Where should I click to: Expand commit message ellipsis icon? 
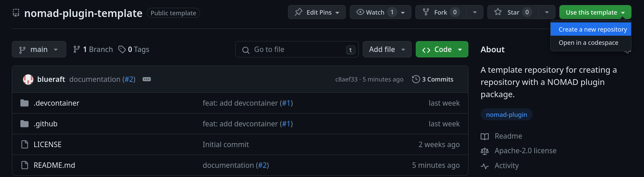point(147,79)
